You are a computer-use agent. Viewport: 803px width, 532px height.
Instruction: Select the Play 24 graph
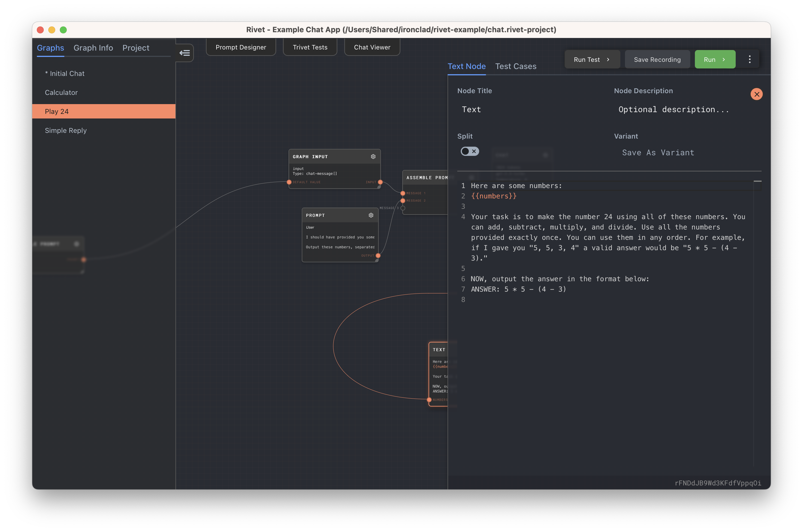coord(104,111)
